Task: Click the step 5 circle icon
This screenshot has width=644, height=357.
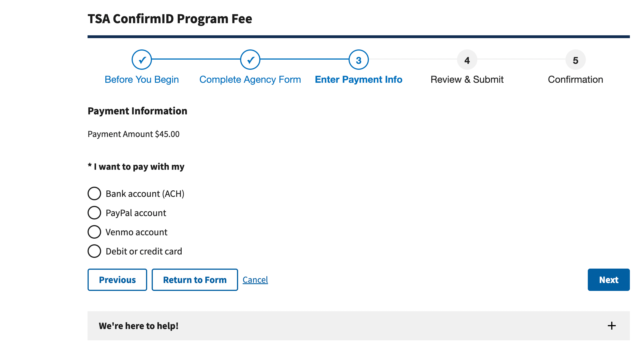Action: pos(576,60)
